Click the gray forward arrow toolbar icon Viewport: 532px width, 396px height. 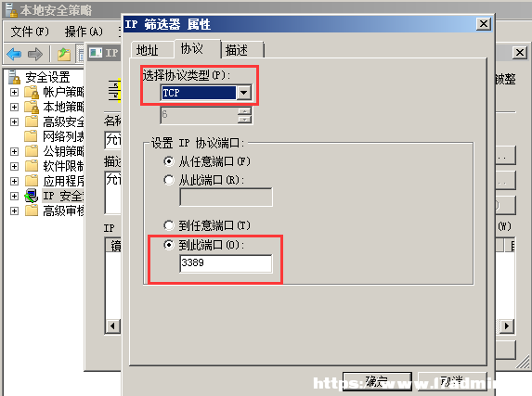coord(35,54)
